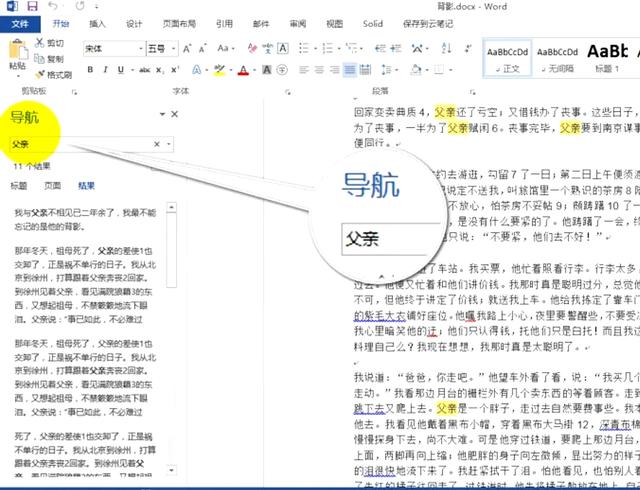Open multilevel list dropdown arrow
Image resolution: width=640 pixels, height=490 pixels.
pyautogui.click(x=362, y=49)
